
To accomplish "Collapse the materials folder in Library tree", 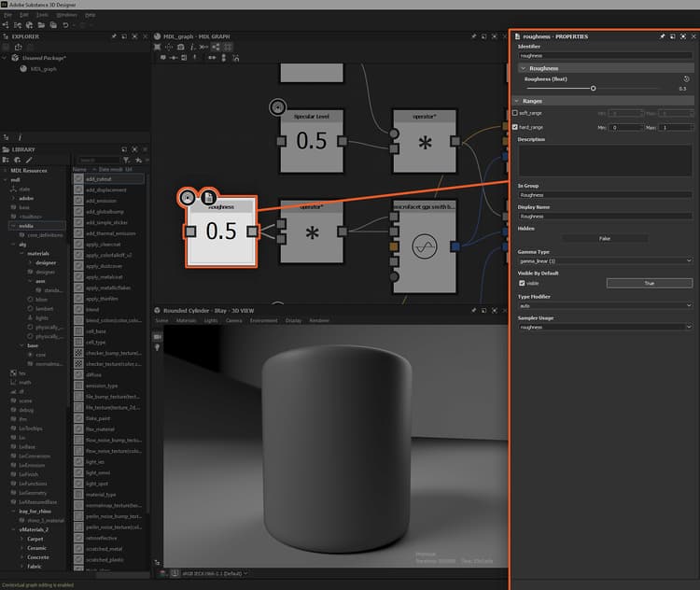I will 21,254.
